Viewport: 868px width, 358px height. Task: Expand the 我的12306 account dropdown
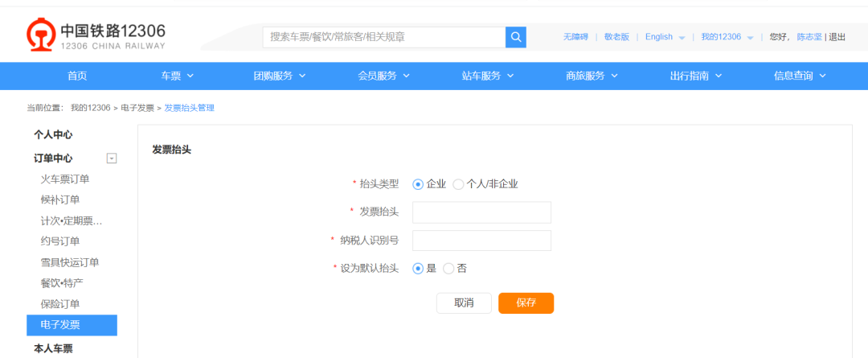pyautogui.click(x=727, y=37)
